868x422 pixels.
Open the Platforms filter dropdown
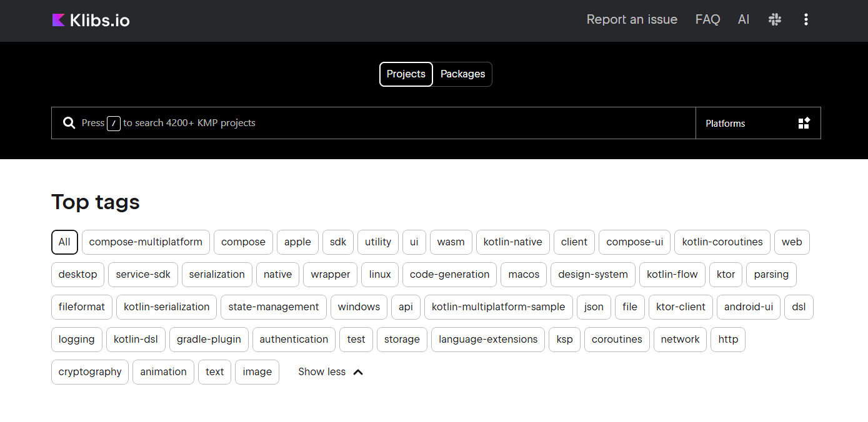pyautogui.click(x=758, y=123)
